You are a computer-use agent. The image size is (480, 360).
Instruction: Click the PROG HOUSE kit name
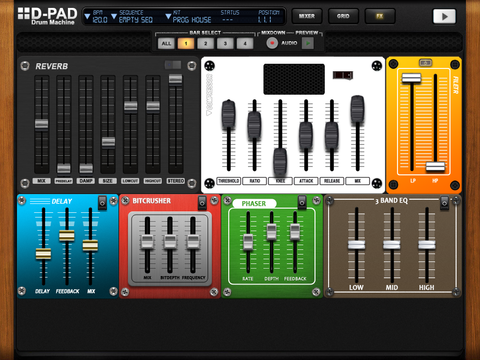[192, 20]
